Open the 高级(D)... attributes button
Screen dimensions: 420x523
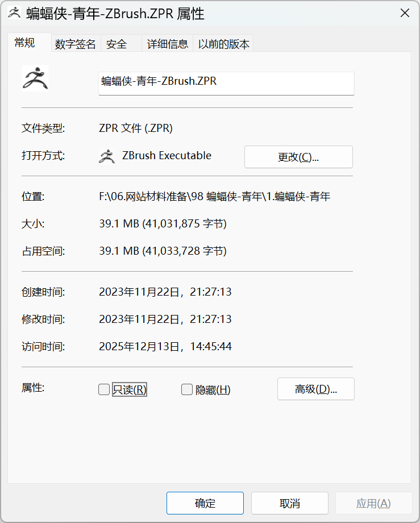click(x=315, y=389)
